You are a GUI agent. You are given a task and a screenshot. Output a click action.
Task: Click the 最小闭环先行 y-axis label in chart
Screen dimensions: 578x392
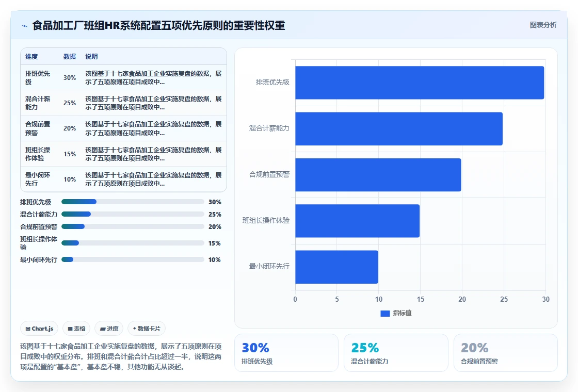(269, 266)
